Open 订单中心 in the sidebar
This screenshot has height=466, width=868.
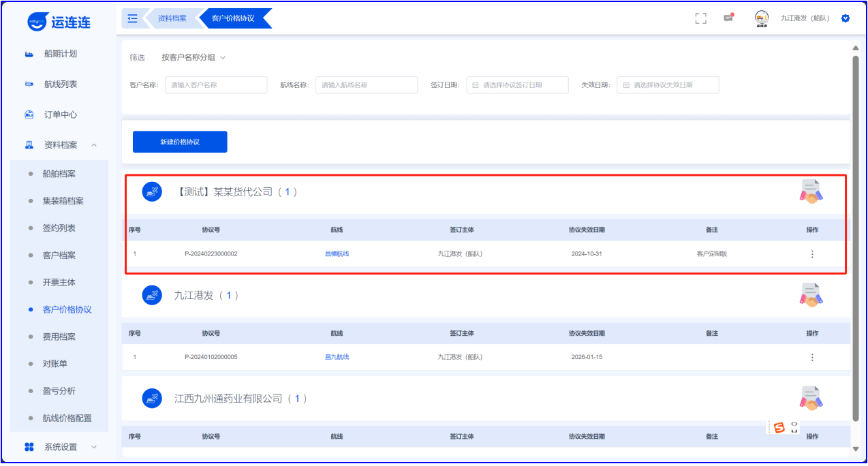click(x=60, y=114)
